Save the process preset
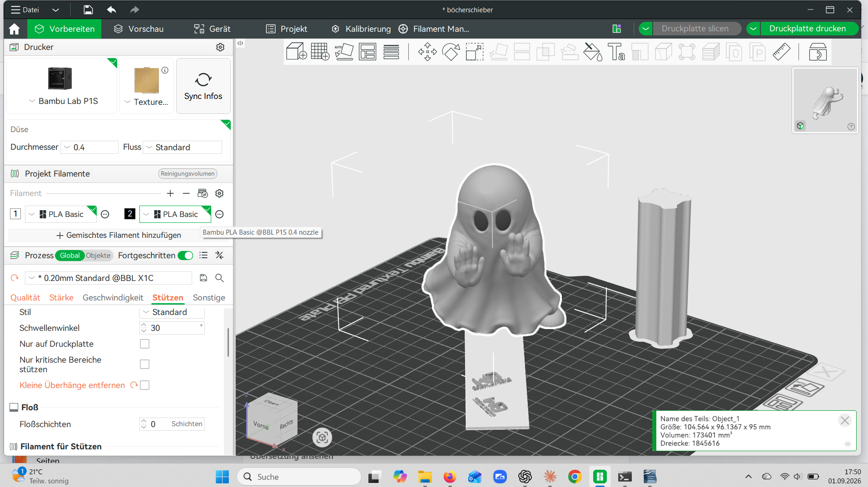This screenshot has height=487, width=868. [x=203, y=278]
